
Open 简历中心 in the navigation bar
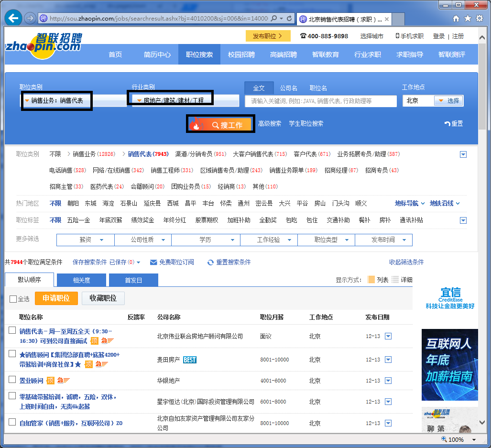coord(157,55)
